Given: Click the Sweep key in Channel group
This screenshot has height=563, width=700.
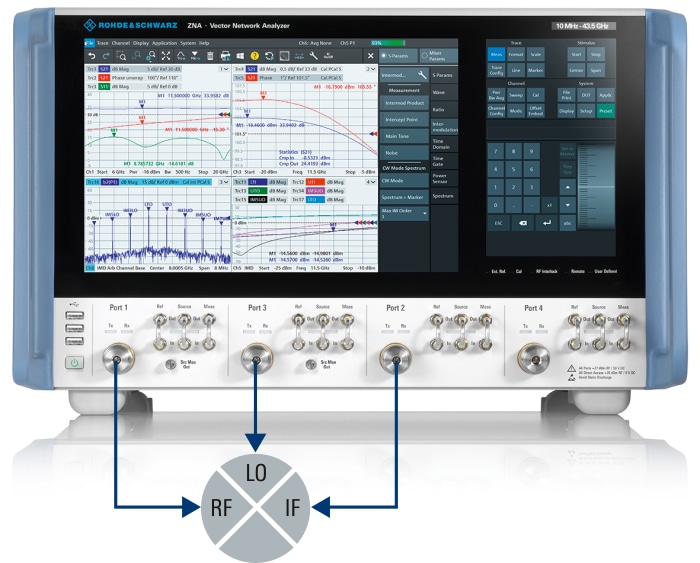Looking at the screenshot, I should point(516,95).
